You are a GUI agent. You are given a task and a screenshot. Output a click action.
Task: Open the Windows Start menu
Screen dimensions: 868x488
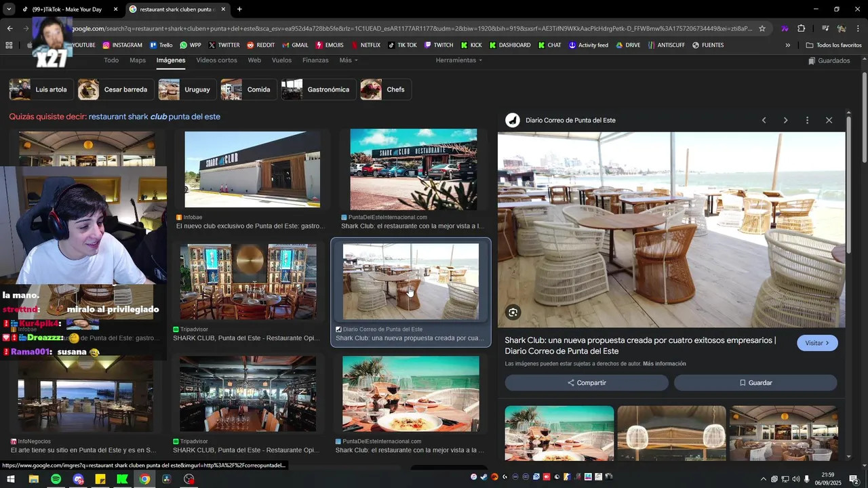click(x=10, y=479)
